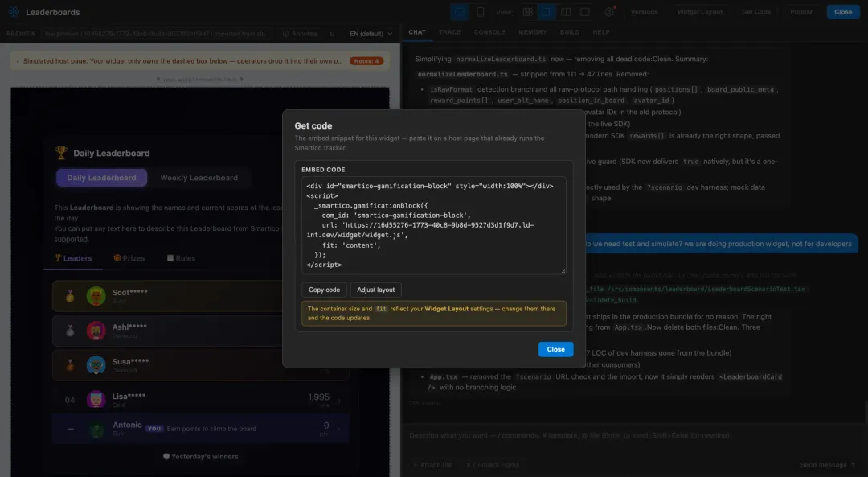Select the Daily Leaderboard pill tab

pyautogui.click(x=101, y=177)
